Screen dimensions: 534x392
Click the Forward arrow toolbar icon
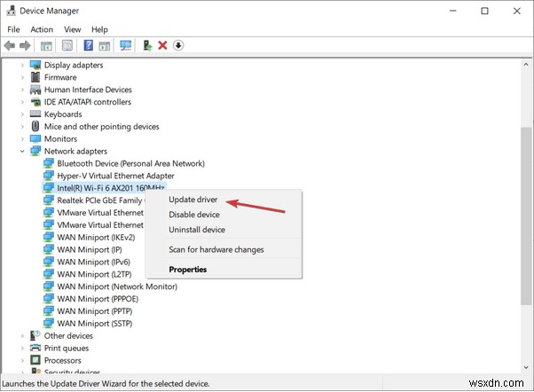pos(25,45)
